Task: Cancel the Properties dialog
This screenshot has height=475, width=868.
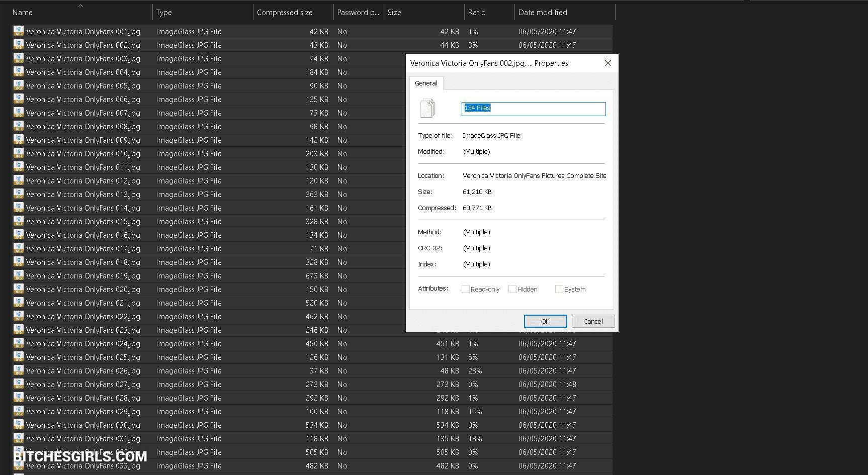Action: 593,321
